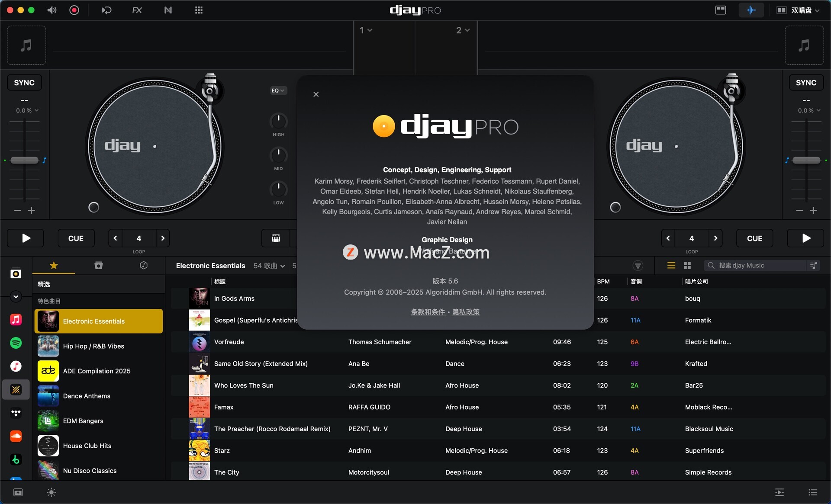Screen dimensions: 831x504
Task: Expand the 54 歌曲 sort dropdown
Action: point(269,266)
